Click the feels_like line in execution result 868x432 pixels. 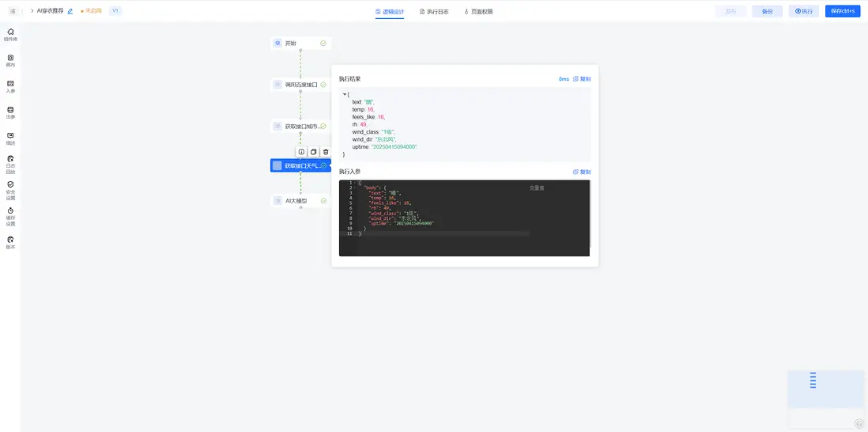(368, 117)
